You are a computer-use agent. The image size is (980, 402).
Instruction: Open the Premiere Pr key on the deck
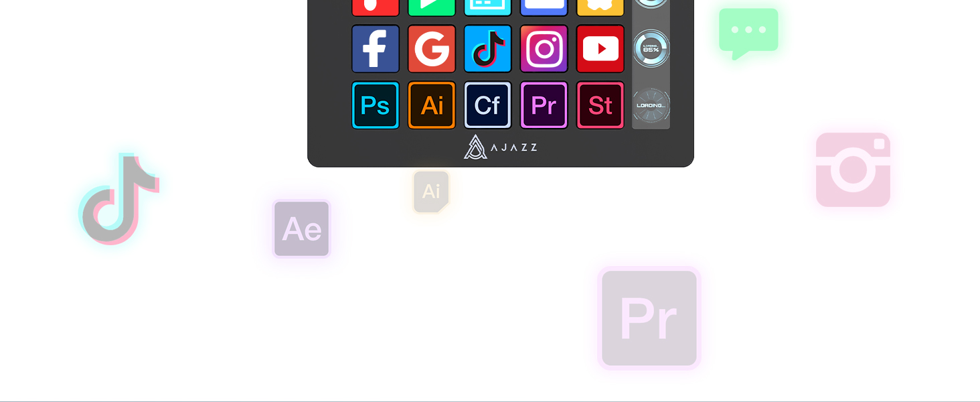click(544, 105)
